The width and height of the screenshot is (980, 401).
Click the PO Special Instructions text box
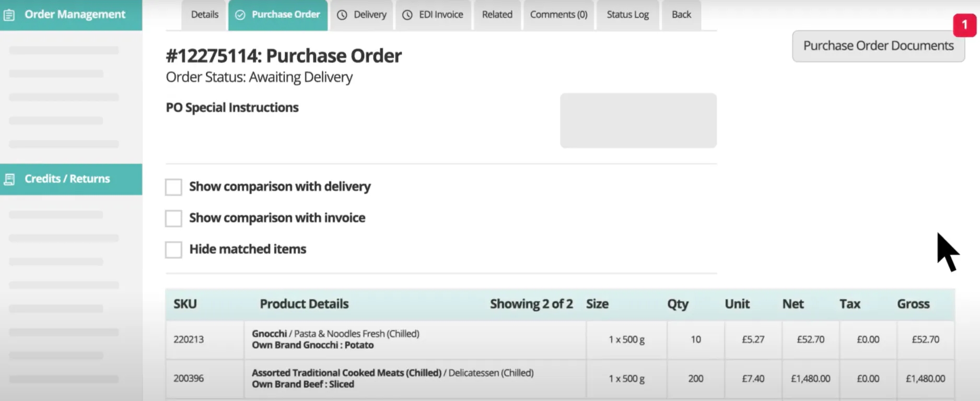(638, 121)
